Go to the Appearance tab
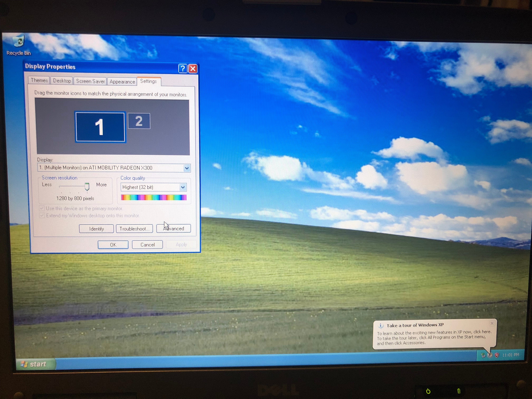The image size is (532, 399). pos(122,82)
